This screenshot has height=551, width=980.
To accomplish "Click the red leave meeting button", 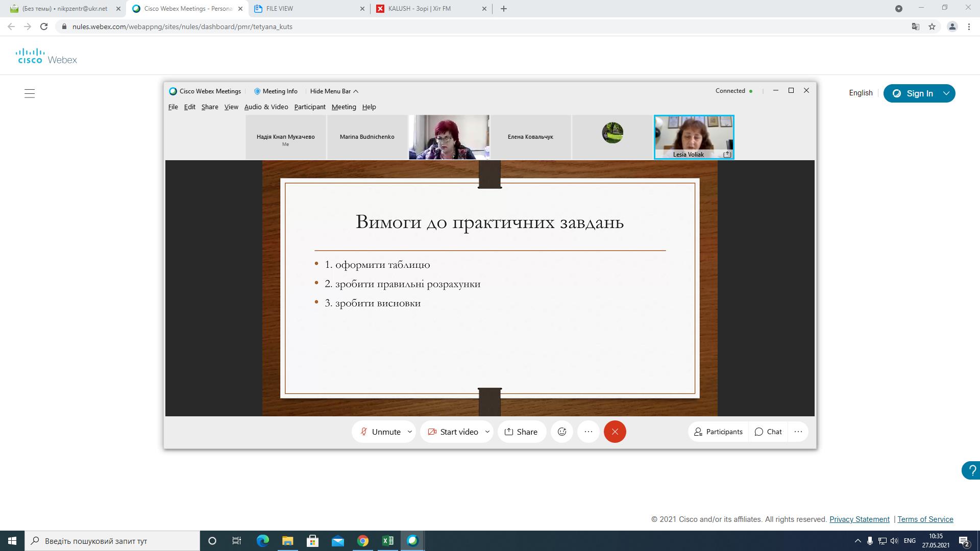I will coord(615,432).
